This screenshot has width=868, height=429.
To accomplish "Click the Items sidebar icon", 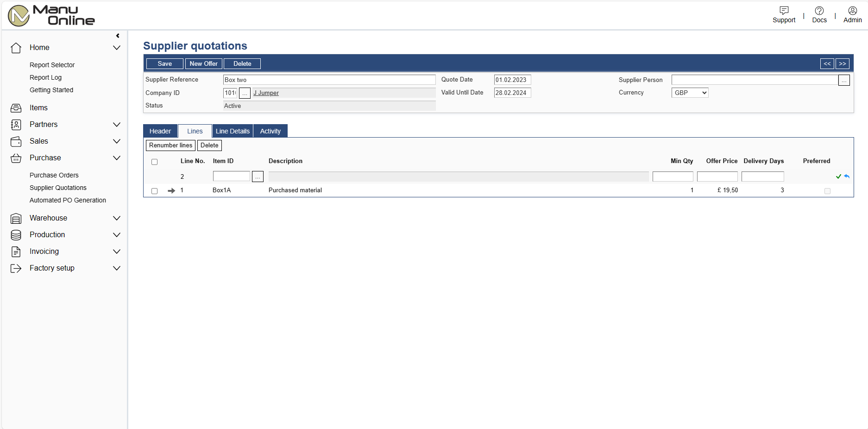I will [16, 108].
